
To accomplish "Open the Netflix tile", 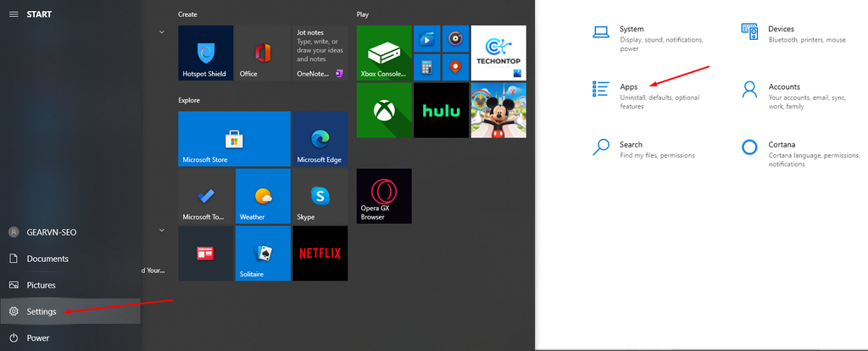I will click(x=320, y=253).
